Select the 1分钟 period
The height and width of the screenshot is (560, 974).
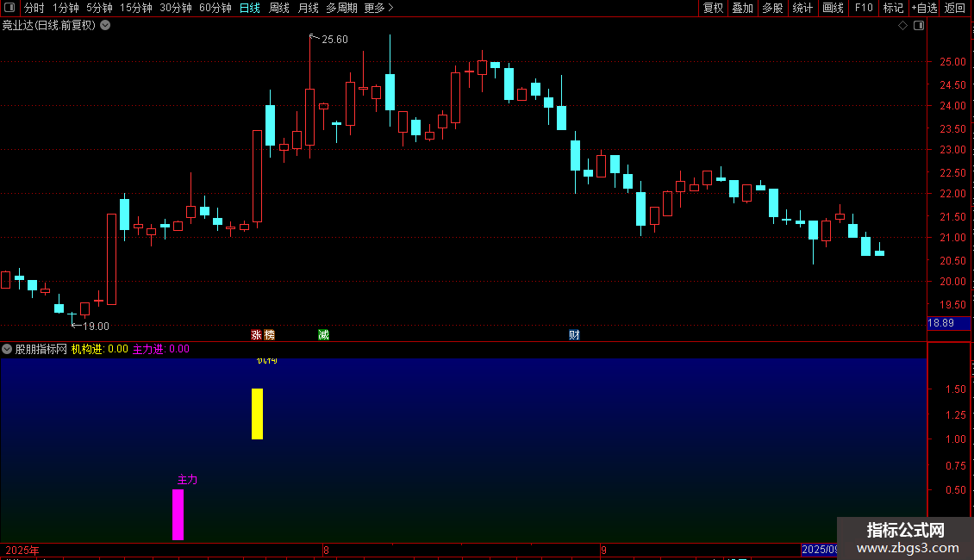(66, 8)
